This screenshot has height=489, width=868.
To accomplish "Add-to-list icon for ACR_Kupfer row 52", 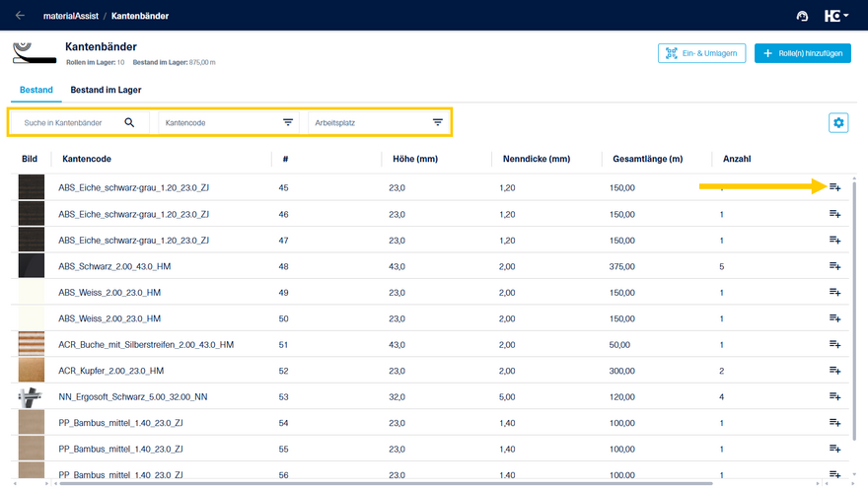I will point(834,370).
